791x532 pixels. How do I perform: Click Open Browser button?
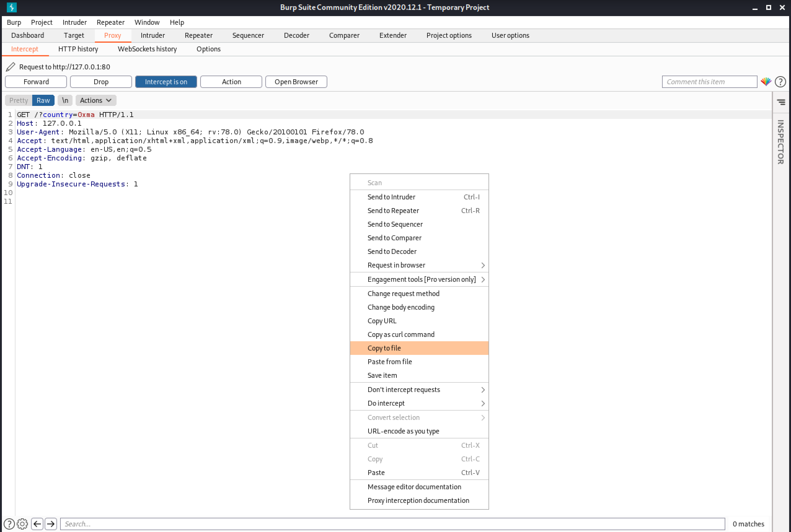tap(296, 81)
